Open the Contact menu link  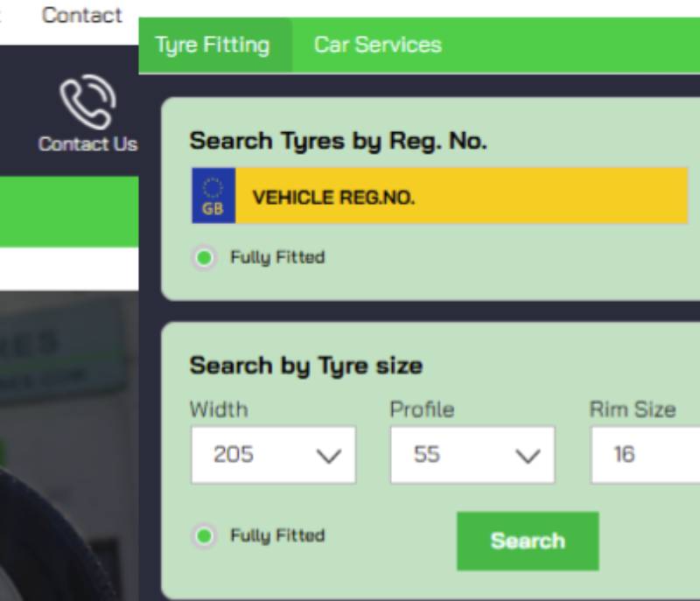click(x=81, y=15)
